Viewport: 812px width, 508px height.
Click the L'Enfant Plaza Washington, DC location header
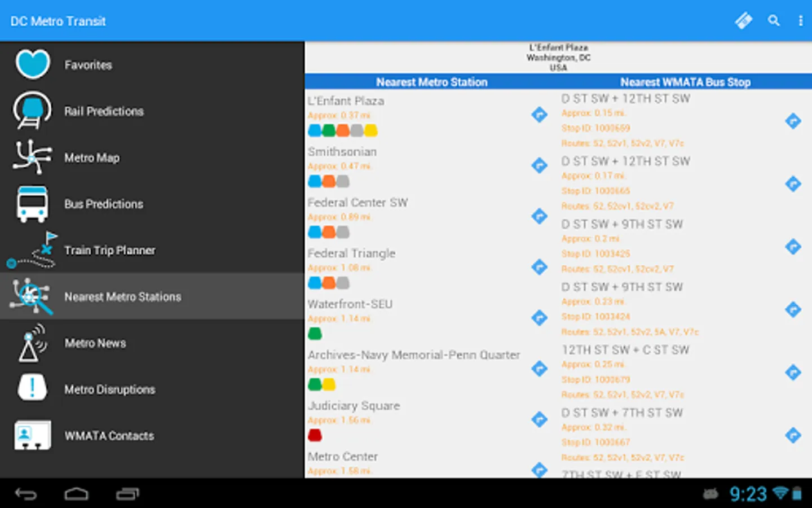[x=558, y=58]
